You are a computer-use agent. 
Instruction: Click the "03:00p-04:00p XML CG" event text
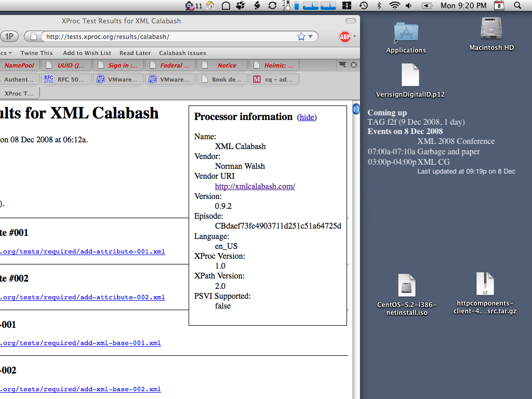(x=409, y=162)
